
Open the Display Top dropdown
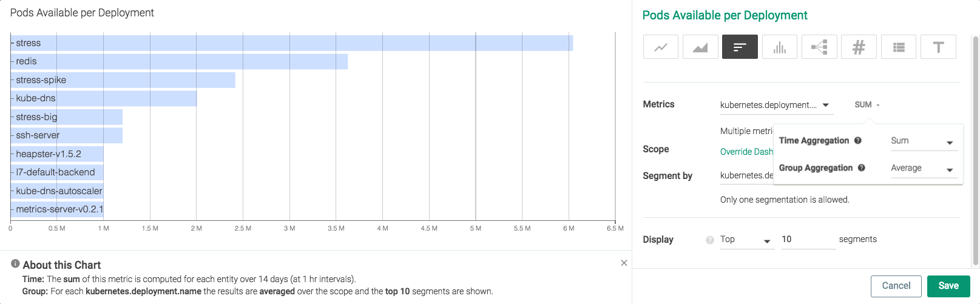click(747, 240)
